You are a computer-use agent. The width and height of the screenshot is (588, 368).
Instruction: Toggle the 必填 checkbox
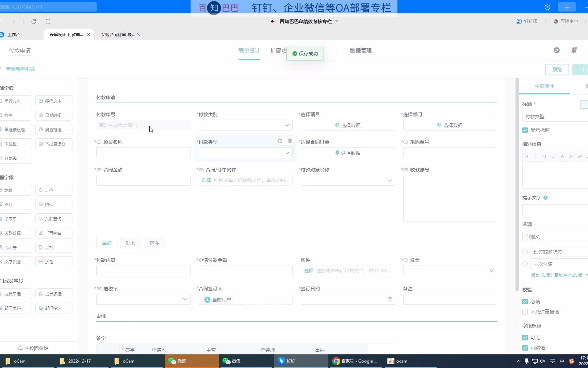pos(525,302)
